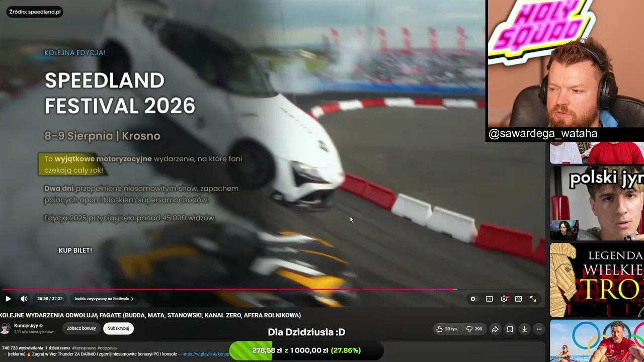Toggle the autoplay switch
The image size is (644, 362).
473,299
